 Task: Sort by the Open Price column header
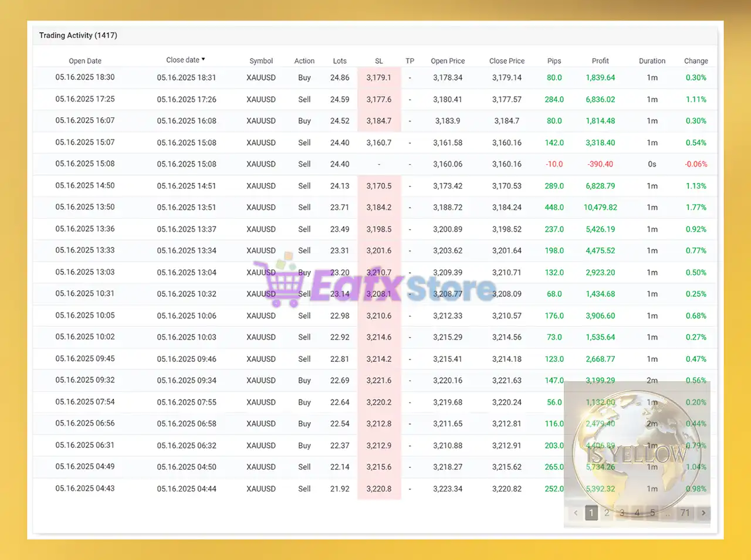pyautogui.click(x=448, y=61)
